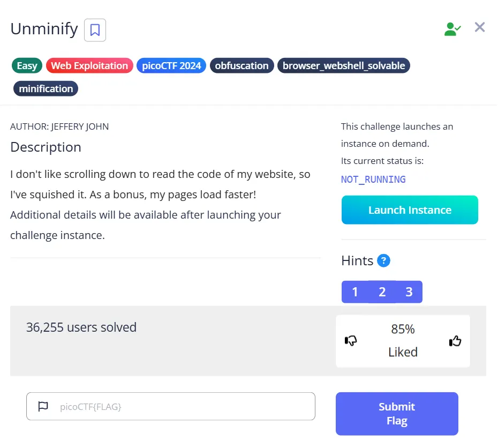Screen dimensions: 498x448
Task: Reveal hint number 3
Action: (x=409, y=292)
